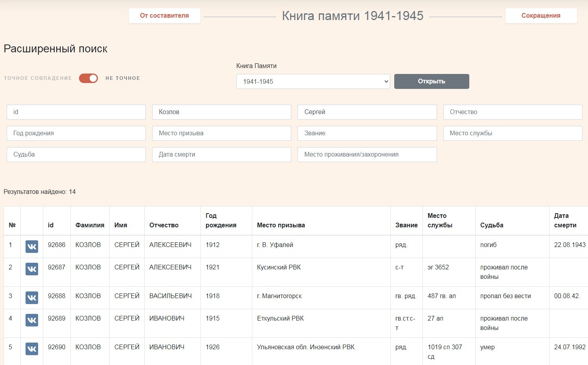Click the name field containing Сергей
Image resolution: width=588 pixels, height=365 pixels.
click(x=367, y=112)
